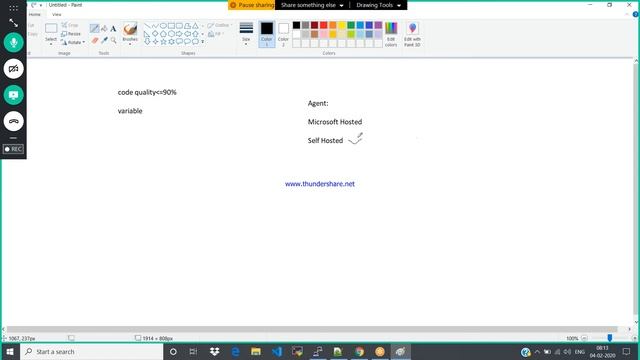The image size is (640, 360).
Task: Click the Brushes tool icon
Action: click(130, 29)
